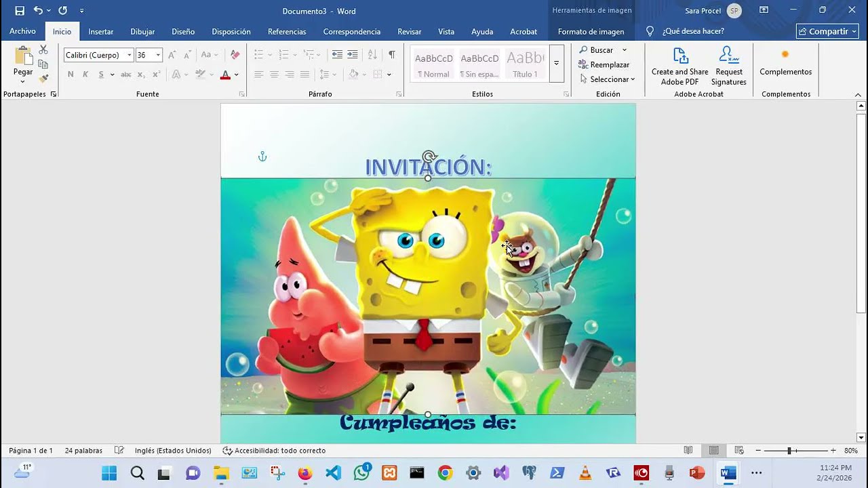Switch to the Diseño tab
The image size is (868, 488).
point(183,31)
